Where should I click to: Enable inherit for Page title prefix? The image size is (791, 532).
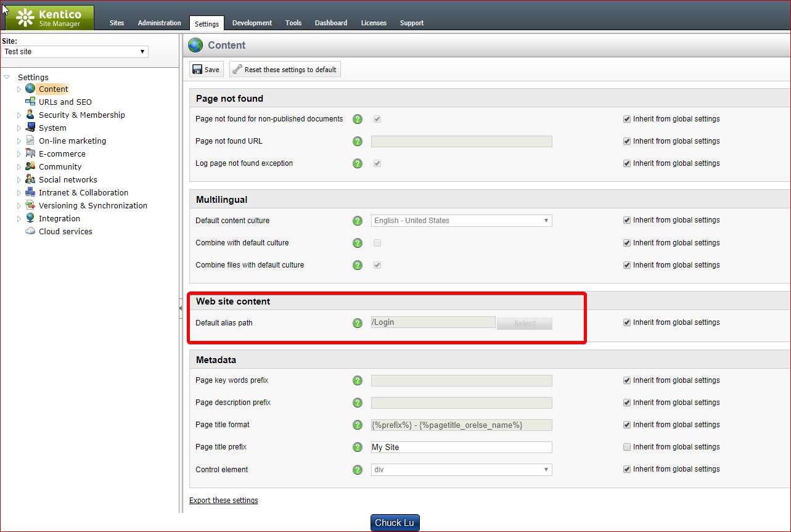pyautogui.click(x=627, y=447)
